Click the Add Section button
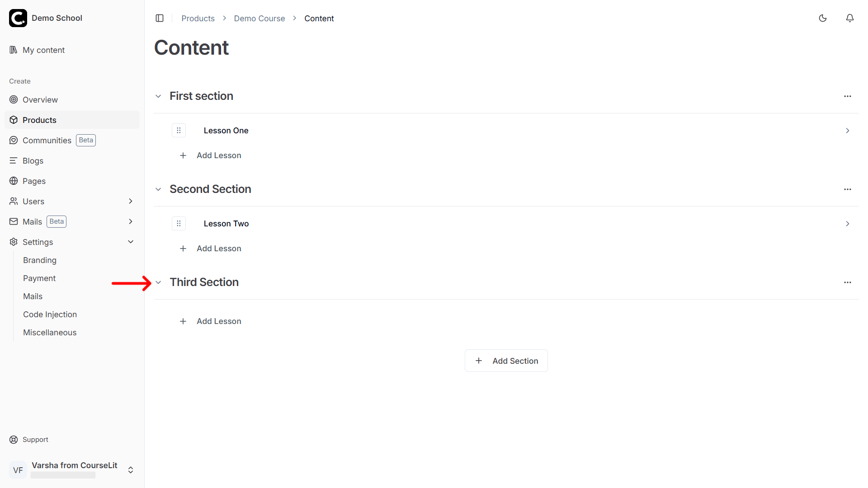 [506, 361]
